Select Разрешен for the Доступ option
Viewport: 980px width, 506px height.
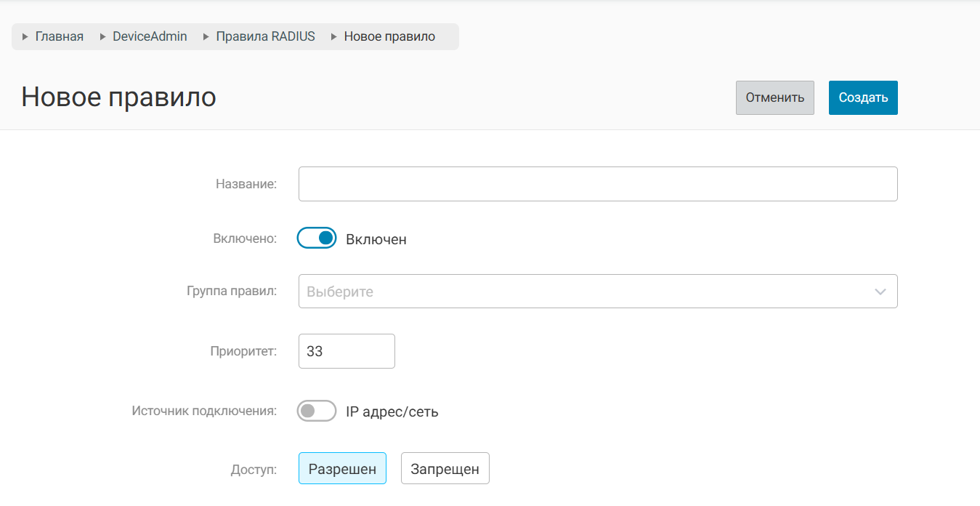pos(342,469)
